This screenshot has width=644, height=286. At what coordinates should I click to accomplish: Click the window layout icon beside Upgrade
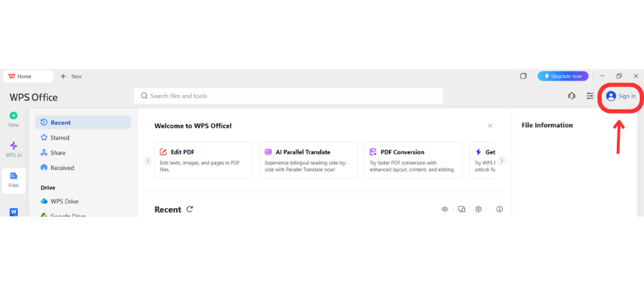click(523, 76)
